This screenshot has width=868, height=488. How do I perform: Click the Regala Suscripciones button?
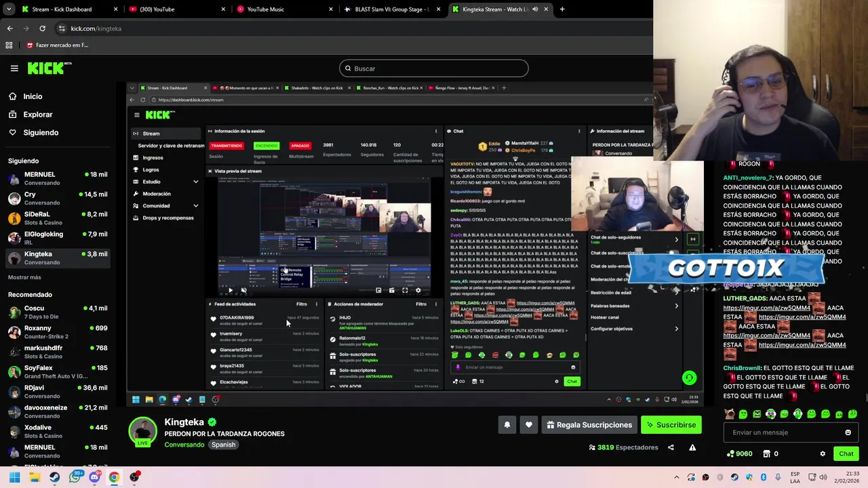[589, 425]
